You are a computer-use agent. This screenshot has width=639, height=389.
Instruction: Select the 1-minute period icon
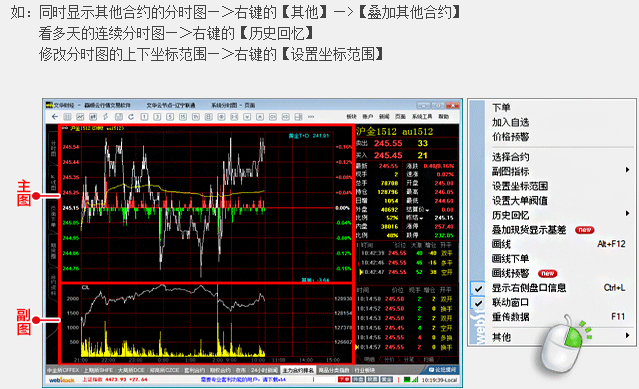[x=144, y=117]
